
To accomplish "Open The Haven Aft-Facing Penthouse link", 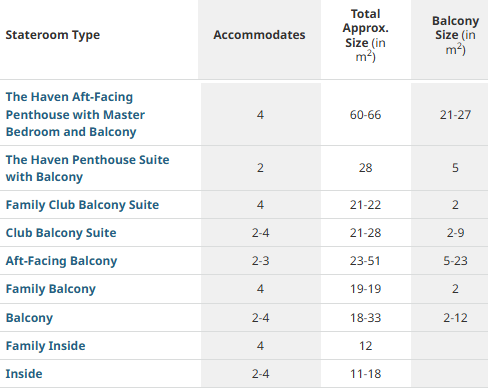I will point(75,114).
